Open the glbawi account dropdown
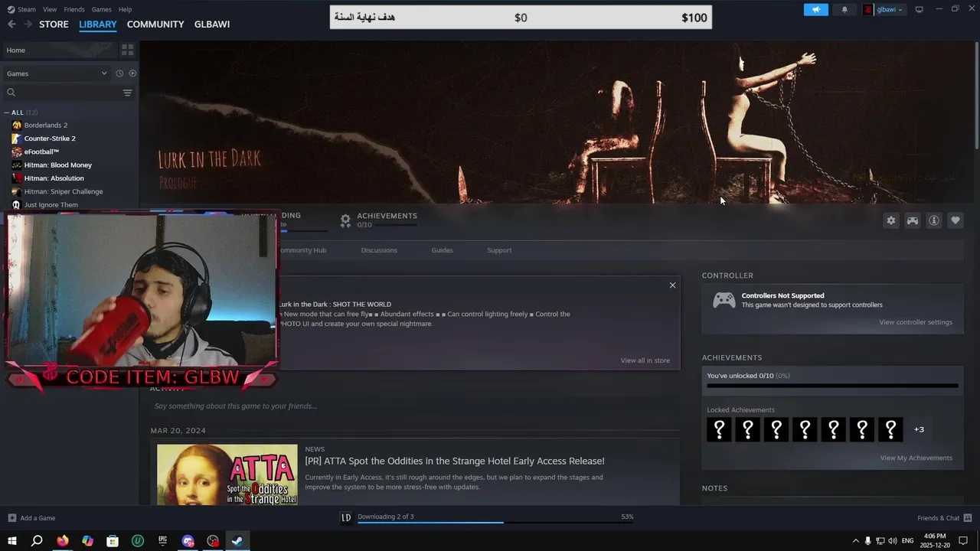This screenshot has width=980, height=551. click(x=884, y=9)
